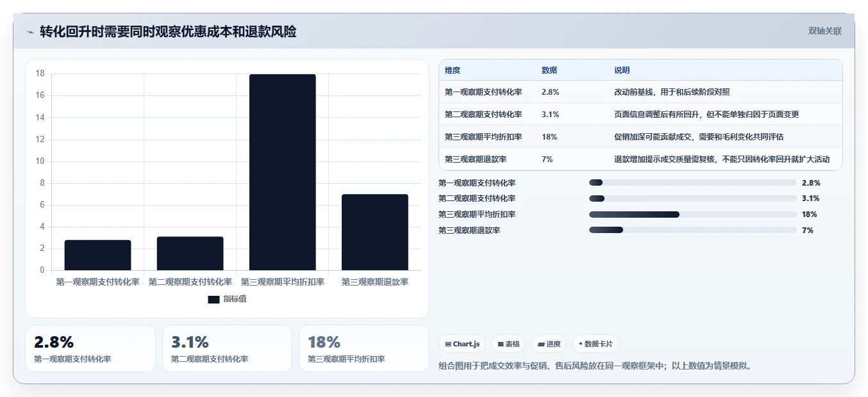Click the 3.1% value in the table
Image resolution: width=868 pixels, height=397 pixels.
pos(550,115)
